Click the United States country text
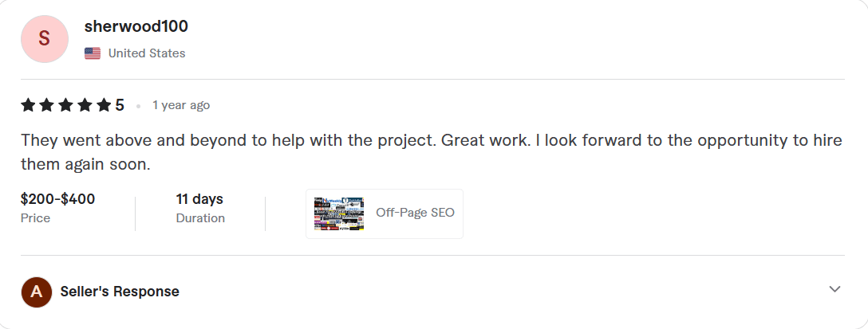Image resolution: width=868 pixels, height=329 pixels. coord(147,53)
